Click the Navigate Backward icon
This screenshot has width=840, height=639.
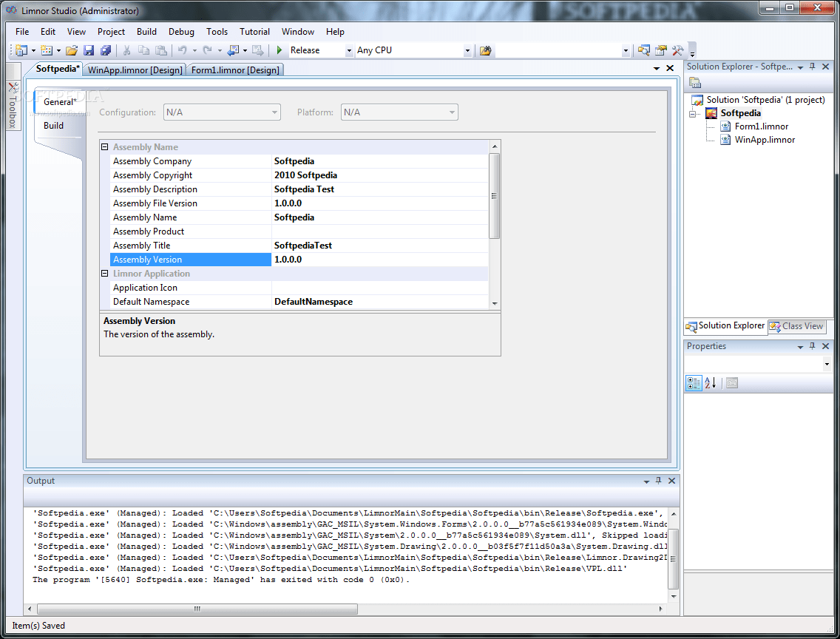(x=233, y=50)
